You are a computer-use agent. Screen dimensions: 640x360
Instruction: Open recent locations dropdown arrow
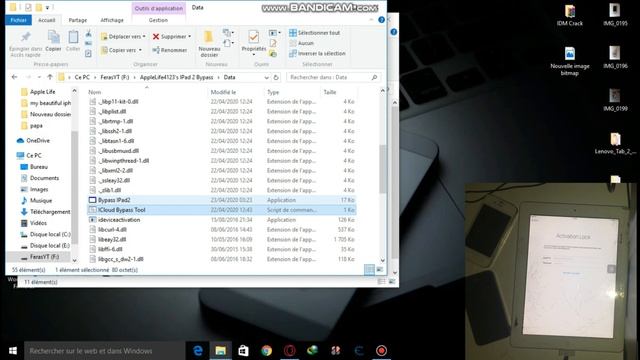coord(39,77)
